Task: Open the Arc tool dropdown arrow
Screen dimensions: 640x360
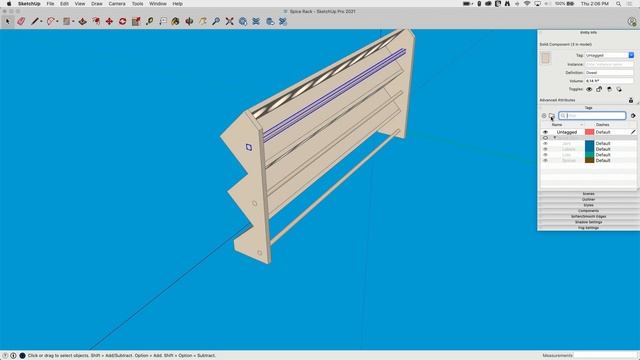Action: (x=57, y=22)
